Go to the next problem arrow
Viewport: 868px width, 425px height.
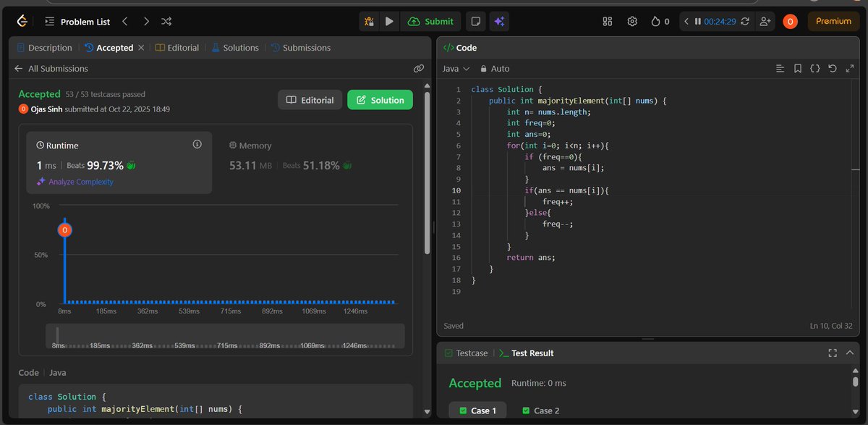[x=146, y=22]
